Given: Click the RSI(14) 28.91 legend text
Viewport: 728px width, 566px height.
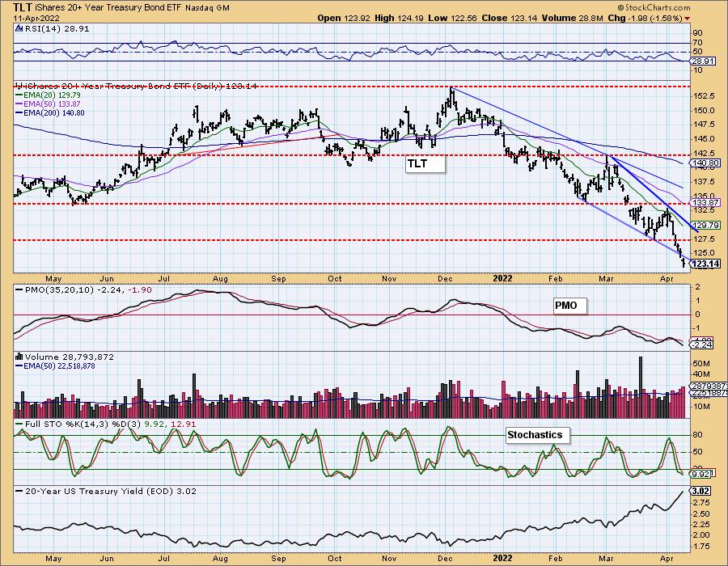Looking at the screenshot, I should (57, 29).
